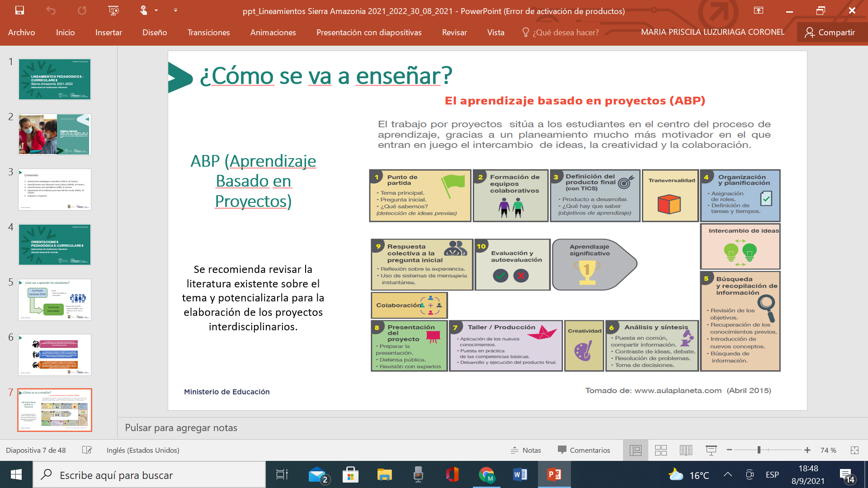
Task: Toggle the Comentarios pane
Action: coord(584,450)
